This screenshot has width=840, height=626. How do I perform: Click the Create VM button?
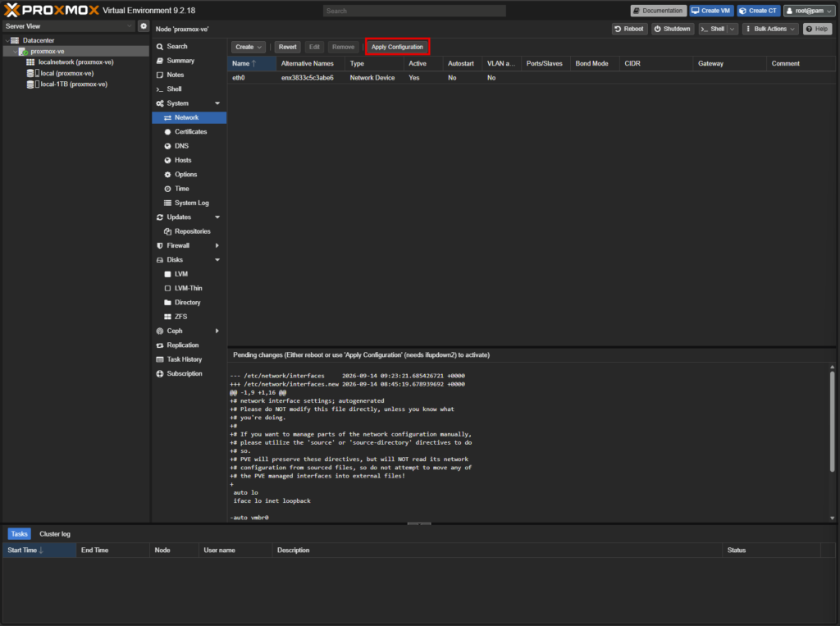tap(711, 11)
